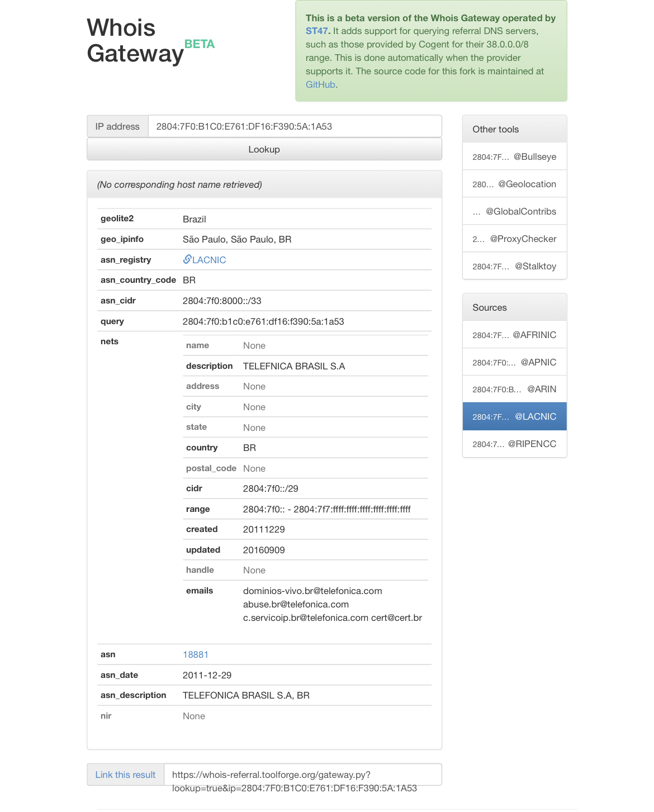
Task: Click the asn_description TELEFONICA BRASIL S.A, BR
Action: tap(246, 695)
